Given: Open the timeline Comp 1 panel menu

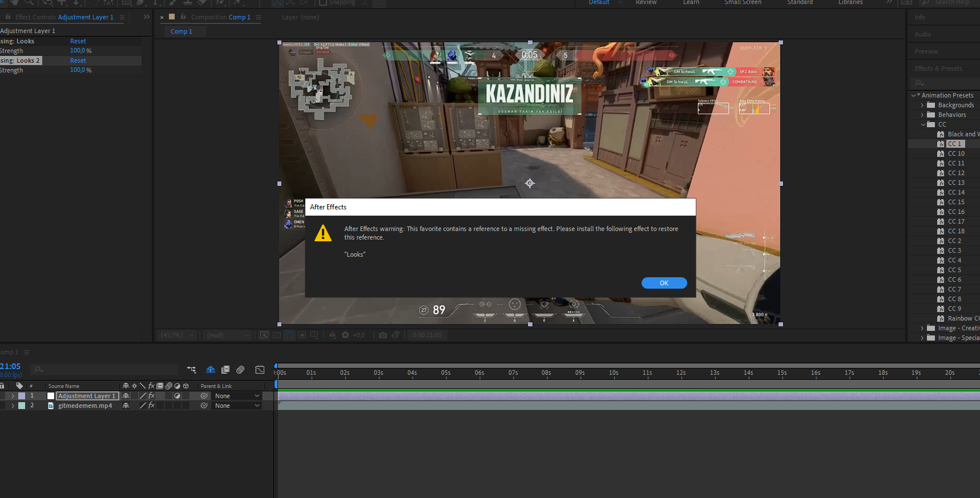Looking at the screenshot, I should click(x=27, y=352).
